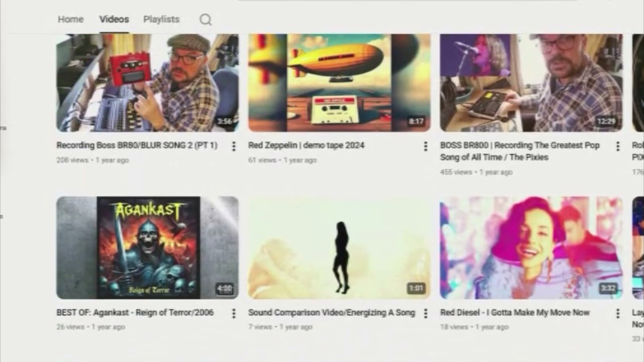644x362 pixels.
Task: Click the '7 views • 1 year ago' text
Action: (280, 327)
